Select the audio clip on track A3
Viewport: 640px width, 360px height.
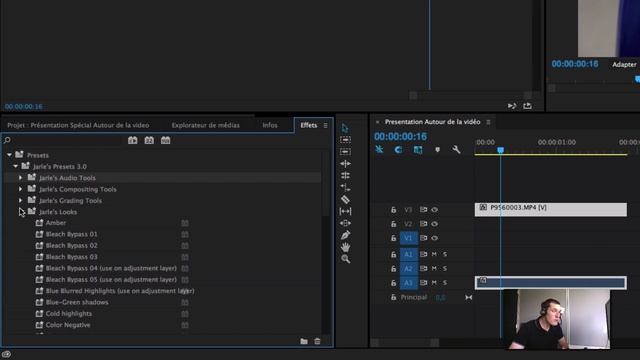click(551, 282)
